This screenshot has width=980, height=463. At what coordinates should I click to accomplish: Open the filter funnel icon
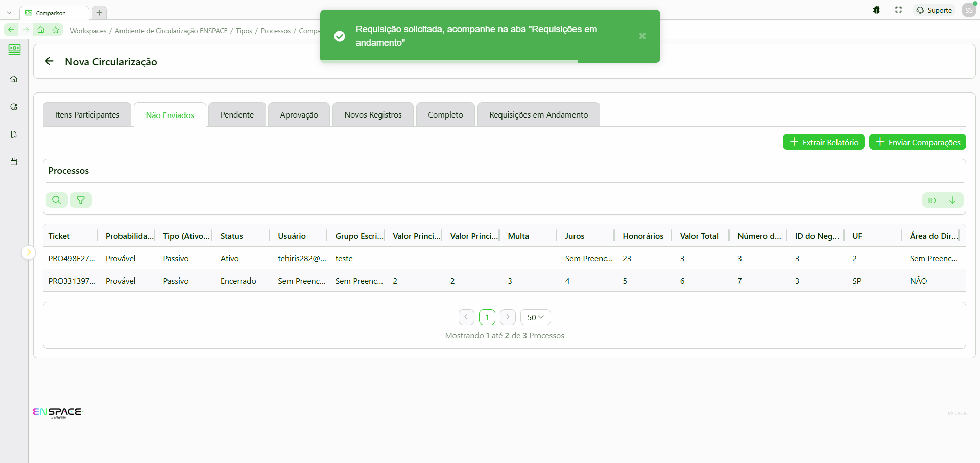(81, 200)
